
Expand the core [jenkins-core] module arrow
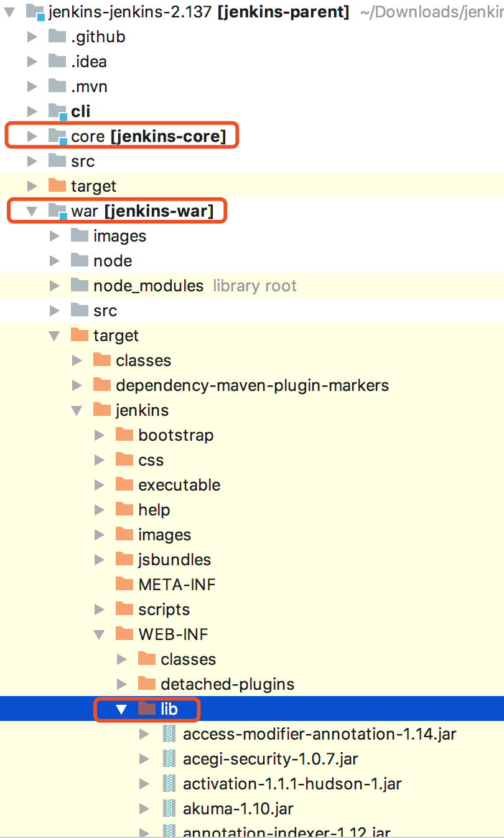32,136
